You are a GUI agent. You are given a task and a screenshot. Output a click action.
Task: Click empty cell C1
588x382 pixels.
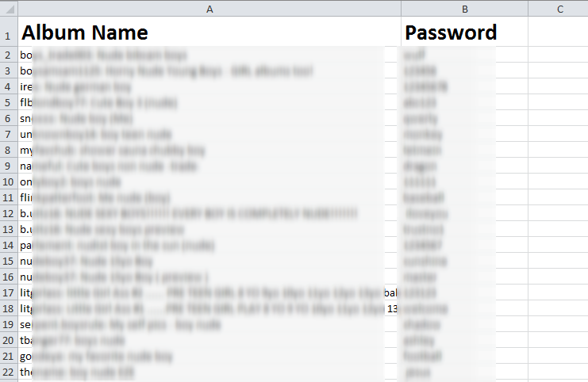coord(559,32)
